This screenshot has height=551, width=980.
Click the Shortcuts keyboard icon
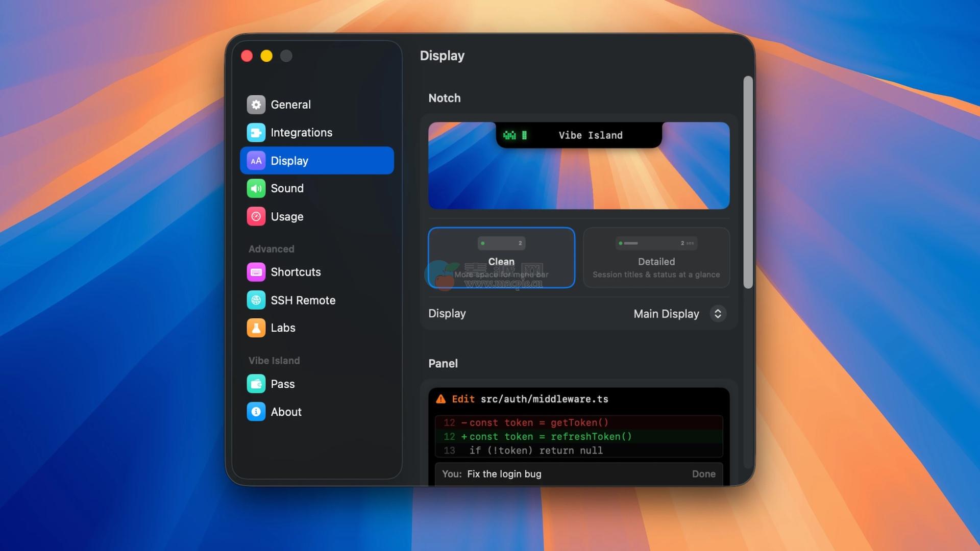tap(256, 272)
